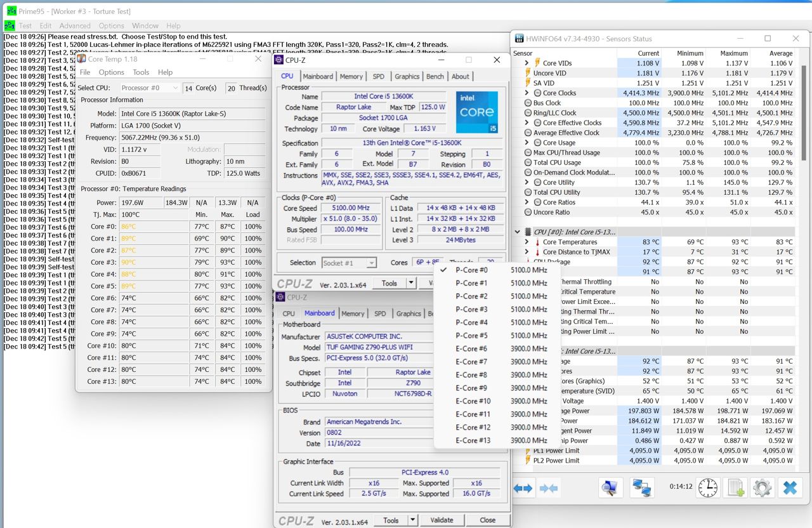Click HWiNFO collapse-columns inward arrows button
This screenshot has height=528, width=812.
549,488
